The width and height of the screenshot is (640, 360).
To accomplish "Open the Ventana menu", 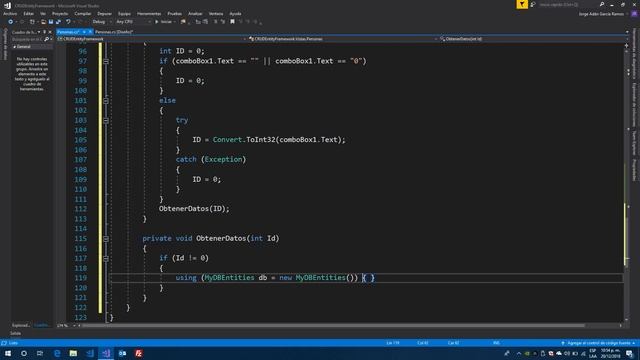I will [x=216, y=13].
